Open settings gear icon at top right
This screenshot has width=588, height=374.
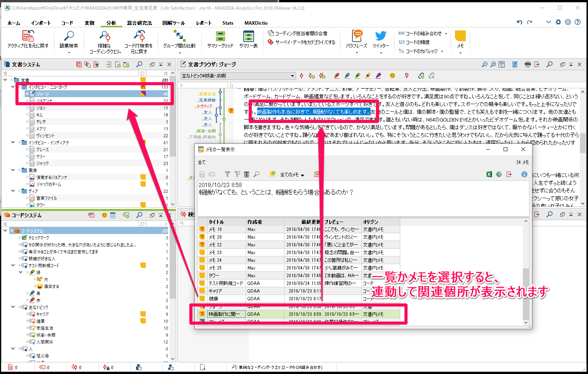tap(558, 22)
